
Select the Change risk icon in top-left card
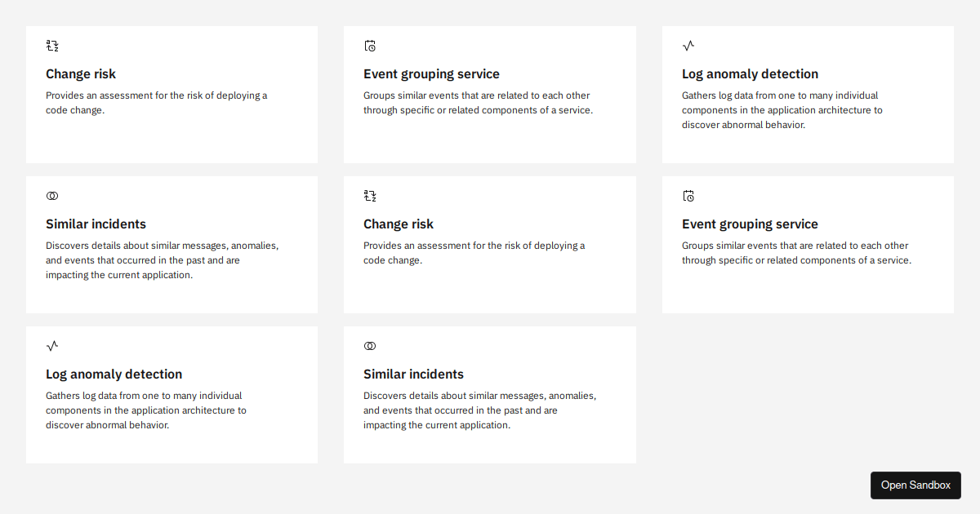pyautogui.click(x=51, y=46)
